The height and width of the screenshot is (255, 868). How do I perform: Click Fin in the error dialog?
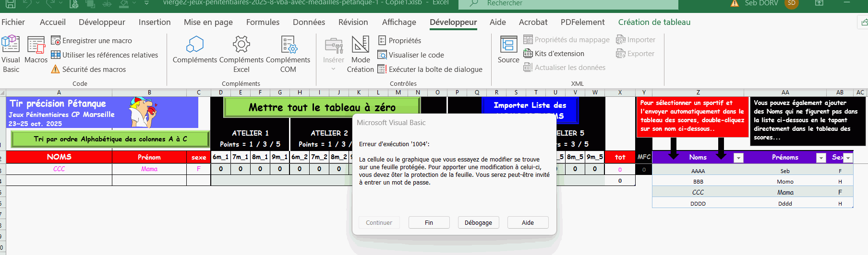click(429, 222)
